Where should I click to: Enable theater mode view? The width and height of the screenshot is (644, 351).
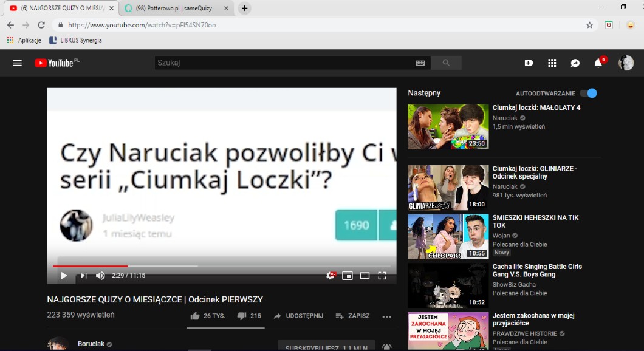(x=365, y=276)
